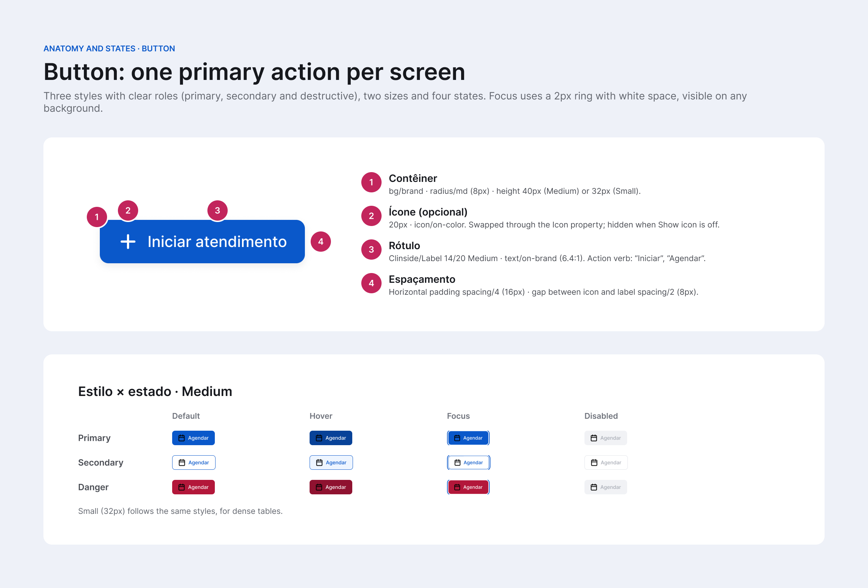Click the Ícone (opcional) legend heading
868x588 pixels.
428,212
